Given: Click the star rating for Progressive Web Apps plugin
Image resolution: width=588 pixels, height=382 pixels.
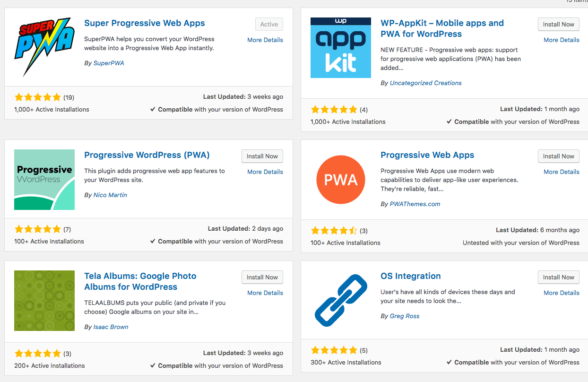Looking at the screenshot, I should [x=334, y=231].
